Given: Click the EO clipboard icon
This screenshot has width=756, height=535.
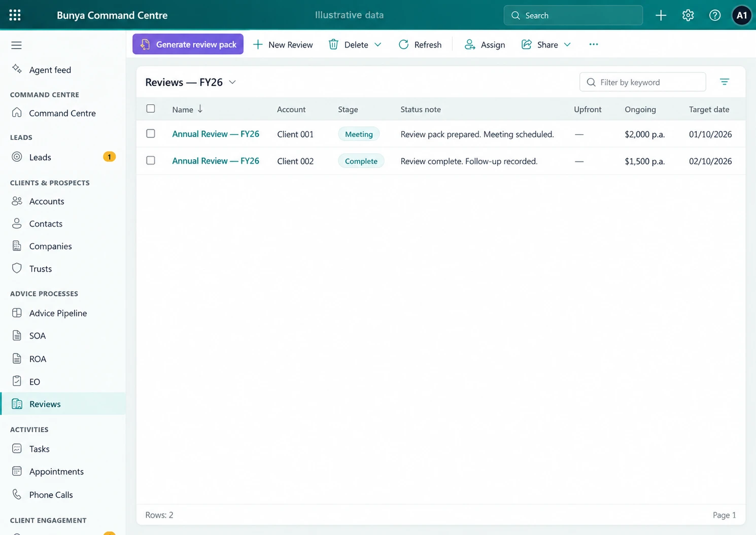Looking at the screenshot, I should click(17, 381).
